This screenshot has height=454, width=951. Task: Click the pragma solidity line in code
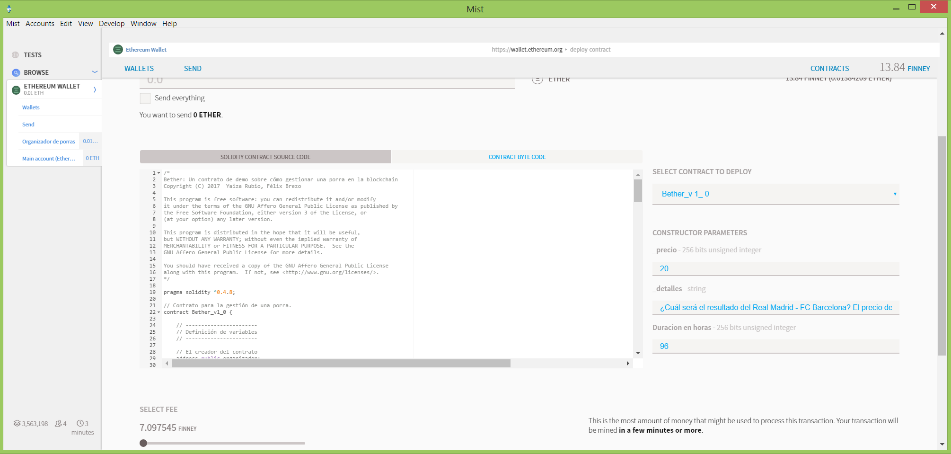pos(200,292)
